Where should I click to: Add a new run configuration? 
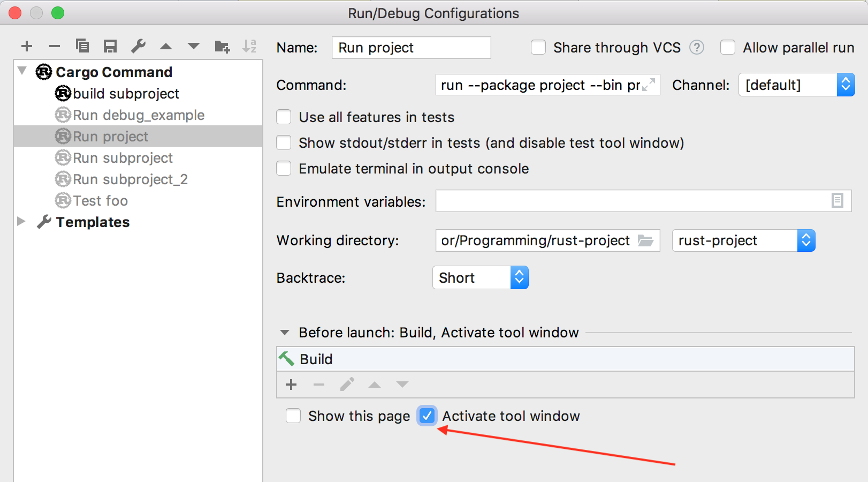click(27, 46)
